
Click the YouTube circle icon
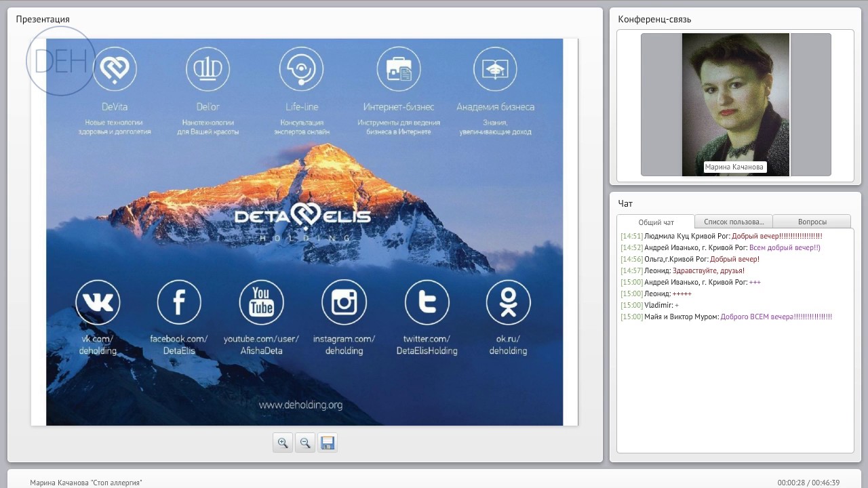[x=262, y=302]
